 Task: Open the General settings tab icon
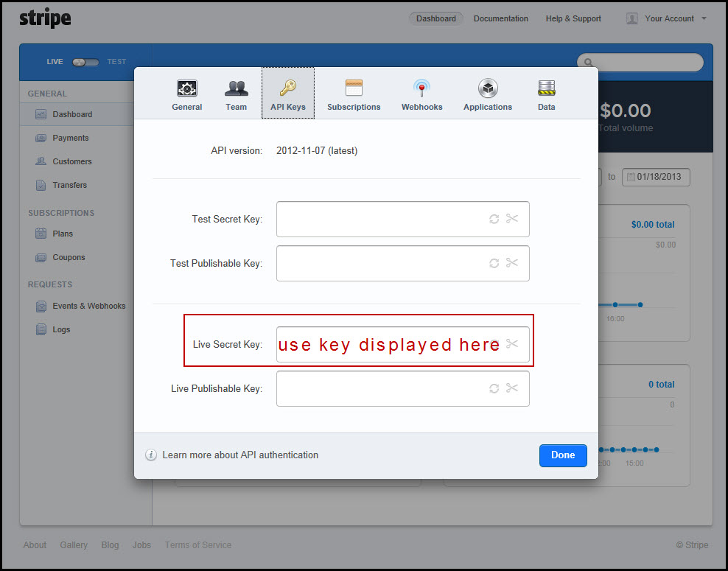(x=186, y=88)
